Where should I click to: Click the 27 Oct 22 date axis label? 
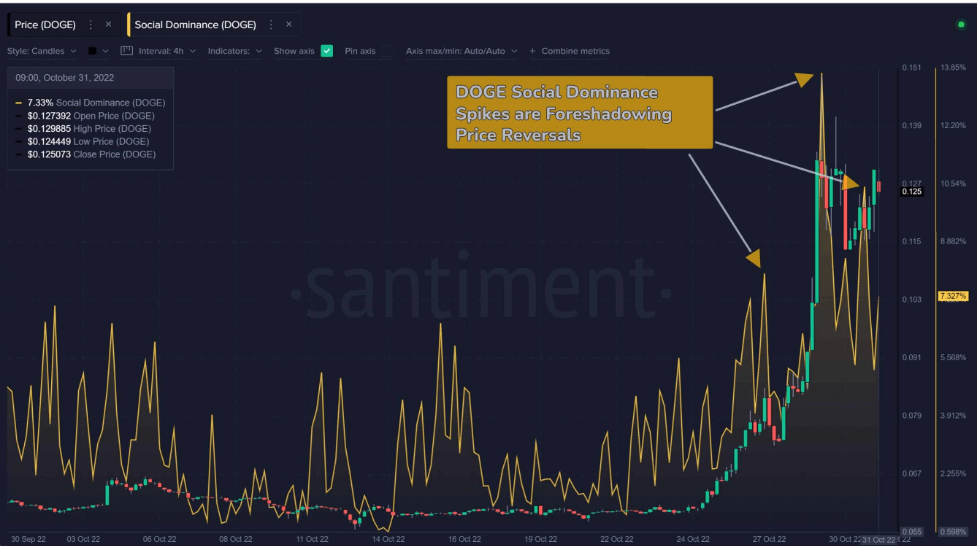(769, 539)
